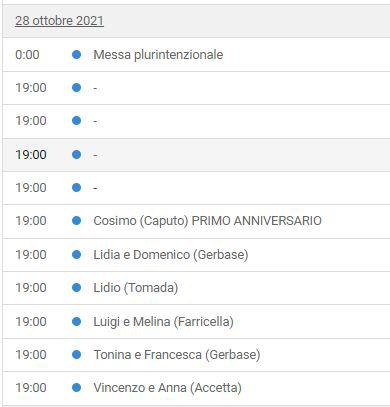Image resolution: width=390 pixels, height=407 pixels.
Task: Click the blue dot beside Vincenzo e Anna
Action: point(76,388)
